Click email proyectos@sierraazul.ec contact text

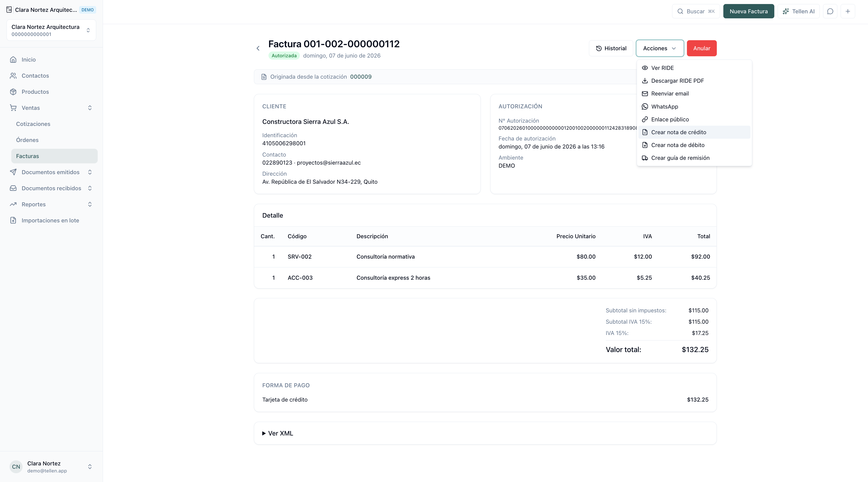(x=329, y=162)
